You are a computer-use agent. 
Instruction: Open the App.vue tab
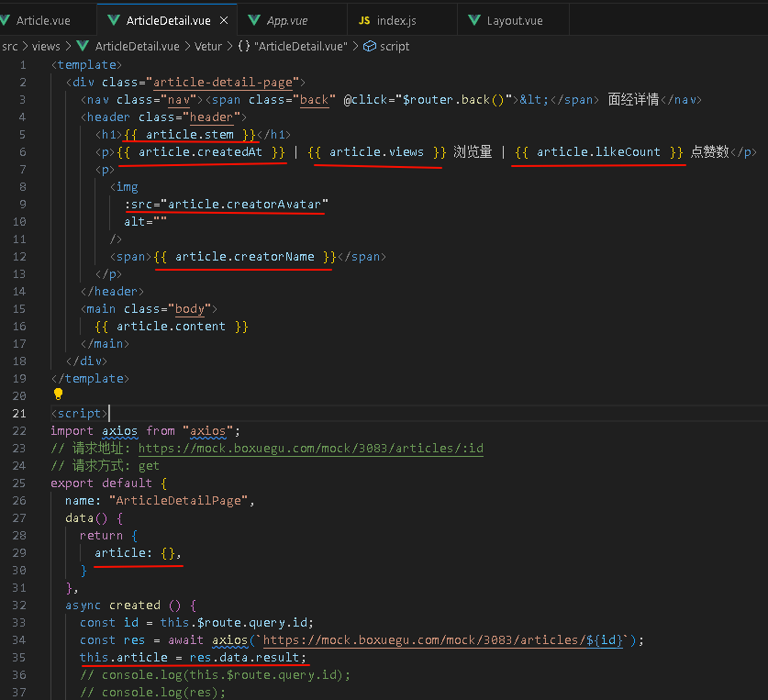point(286,20)
